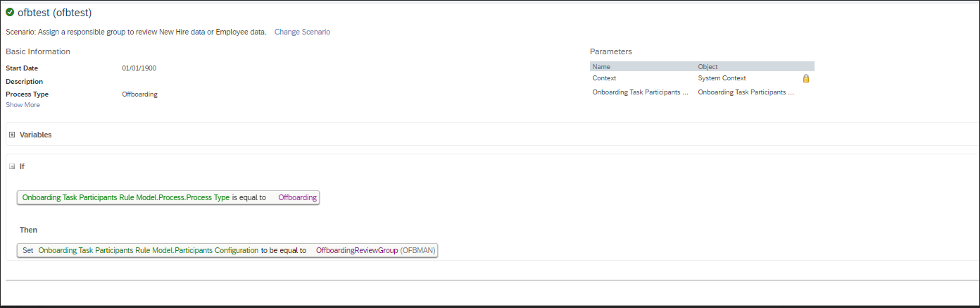Open the Change Scenario link
The height and width of the screenshot is (308, 980).
coord(302,32)
